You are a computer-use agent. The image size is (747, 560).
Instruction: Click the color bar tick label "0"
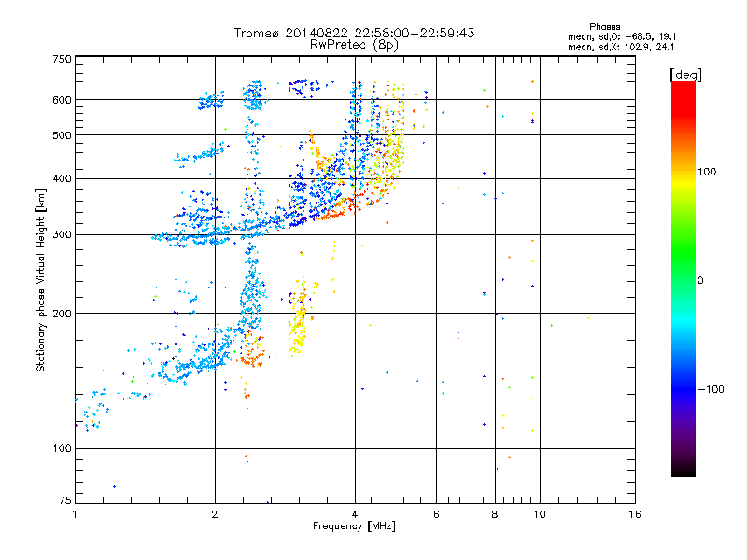[700, 280]
